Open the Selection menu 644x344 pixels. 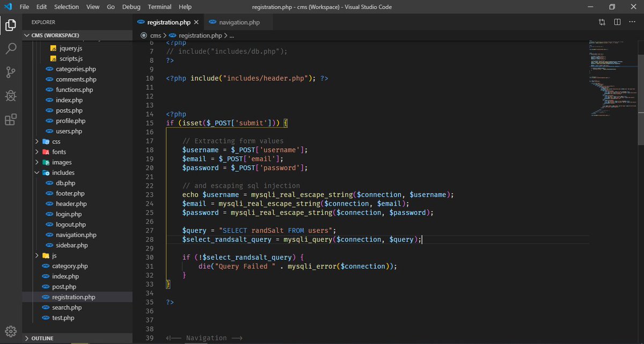click(x=67, y=7)
